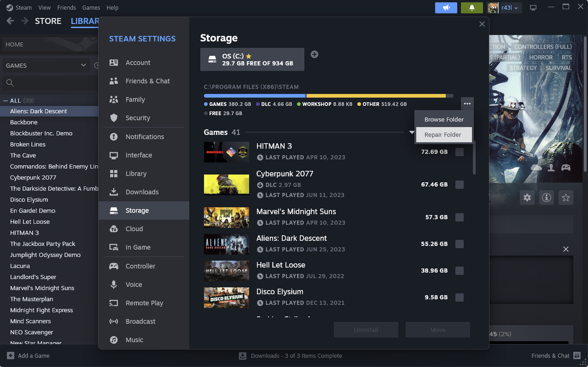This screenshot has width=588, height=367.
Task: Switch to the STORE tab
Action: point(48,21)
